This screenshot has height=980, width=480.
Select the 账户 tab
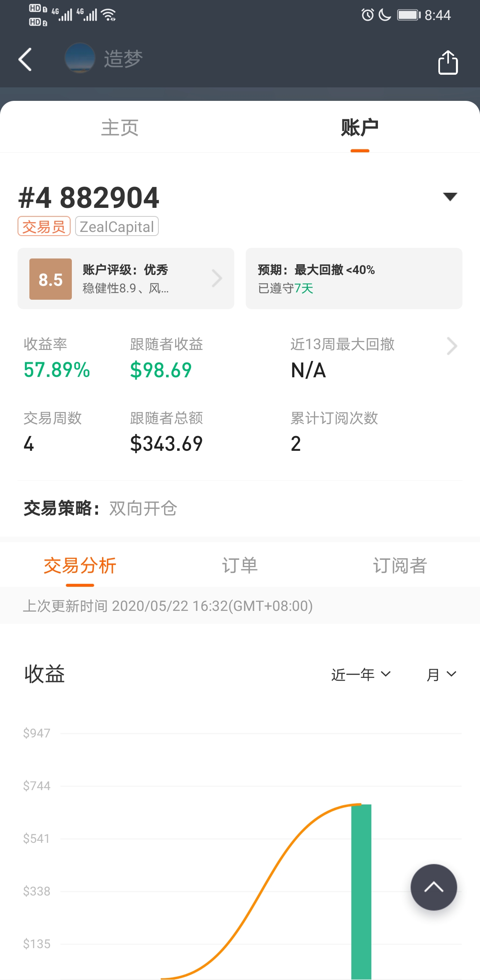(360, 127)
